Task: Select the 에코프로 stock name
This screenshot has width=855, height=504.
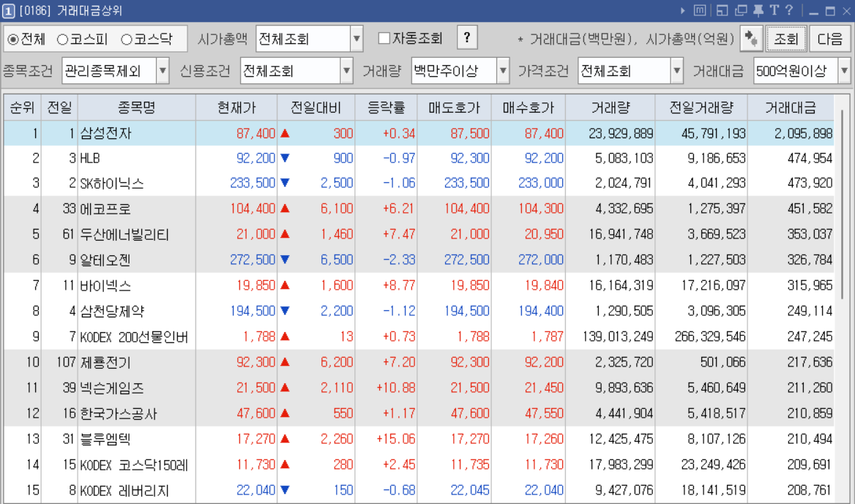Action: 105,209
